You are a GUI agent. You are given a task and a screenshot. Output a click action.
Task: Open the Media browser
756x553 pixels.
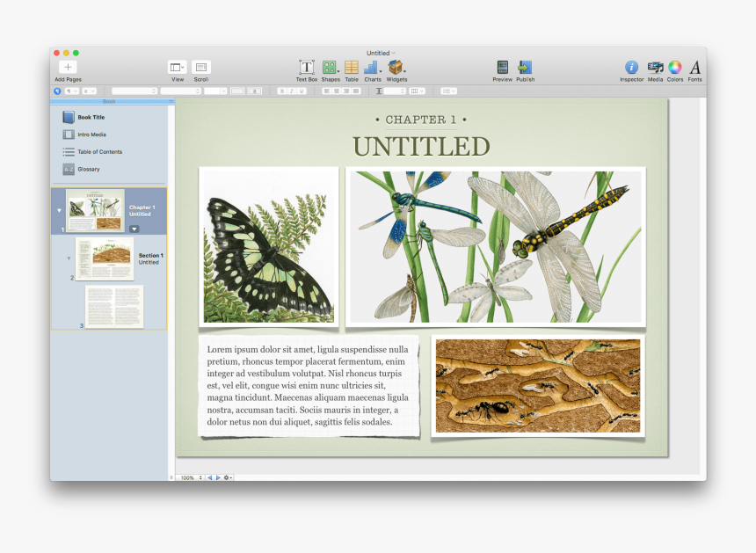pos(655,68)
